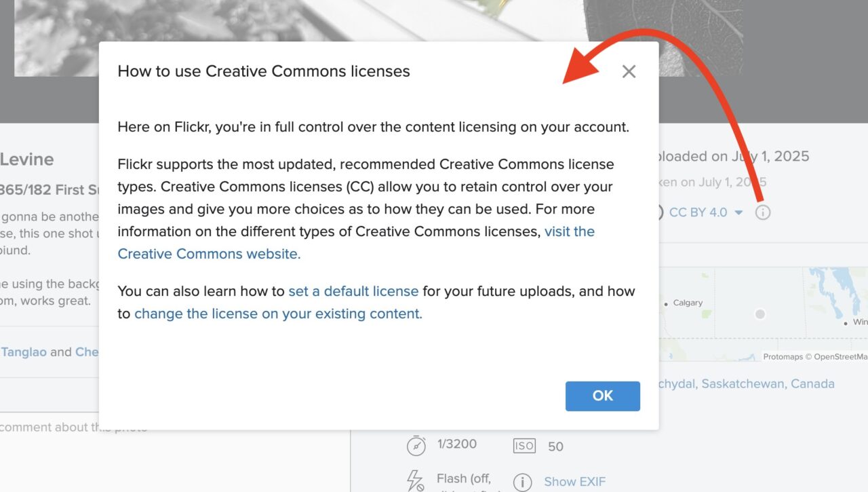This screenshot has width=868, height=492.
Task: Click the dialog title How to use Creative Commons licenses
Action: [264, 71]
